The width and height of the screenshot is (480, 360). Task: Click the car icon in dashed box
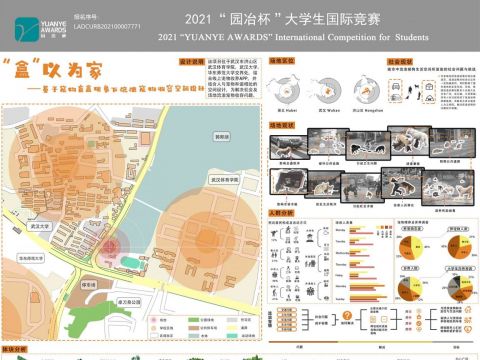click(396, 86)
